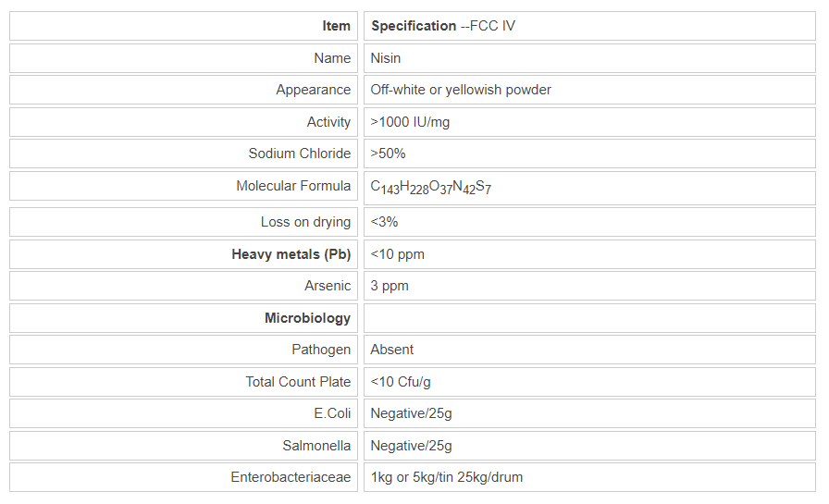
Task: Click the Salmonella row label
Action: [316, 446]
